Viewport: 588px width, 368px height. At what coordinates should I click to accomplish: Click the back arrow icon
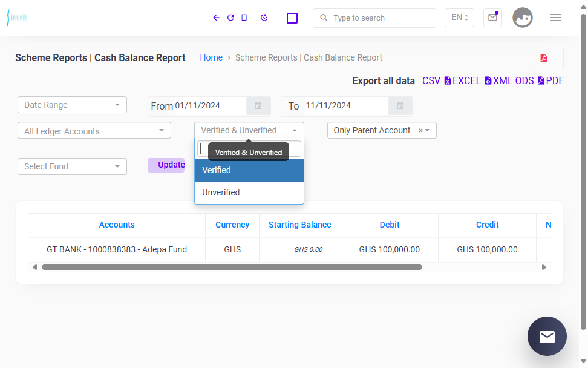coord(216,18)
